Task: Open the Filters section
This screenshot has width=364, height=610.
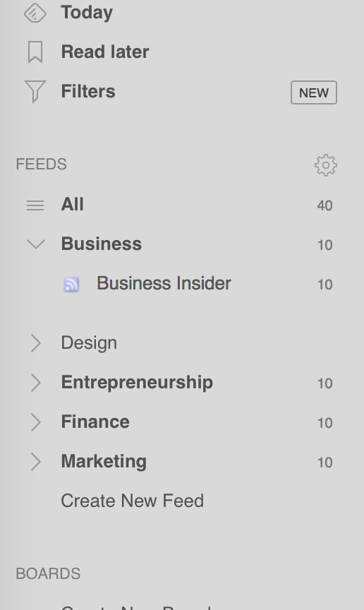Action: point(88,91)
